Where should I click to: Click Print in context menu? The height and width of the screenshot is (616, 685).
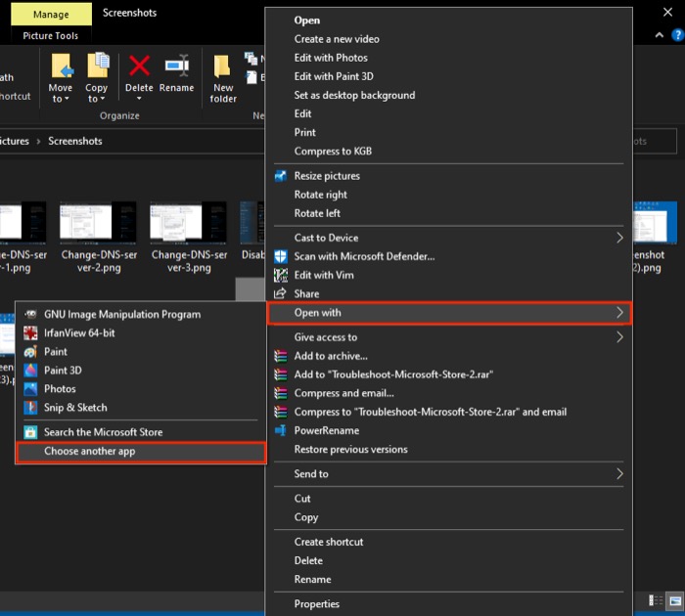(x=448, y=133)
